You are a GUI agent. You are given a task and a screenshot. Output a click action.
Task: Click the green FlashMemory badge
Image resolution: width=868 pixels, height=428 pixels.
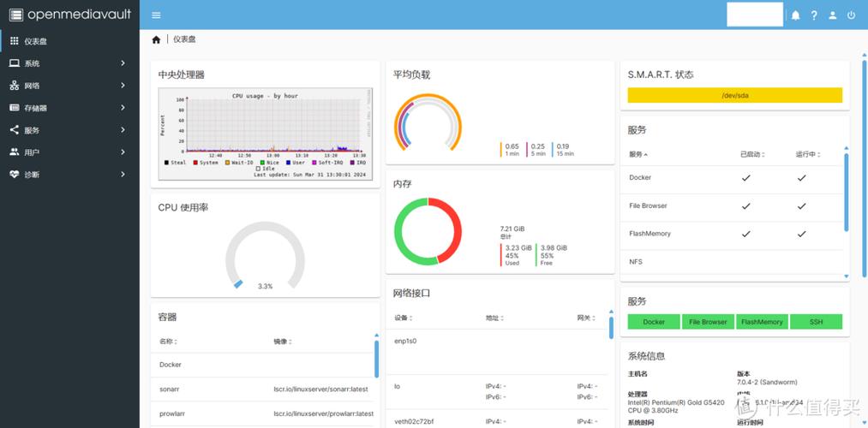[762, 322]
